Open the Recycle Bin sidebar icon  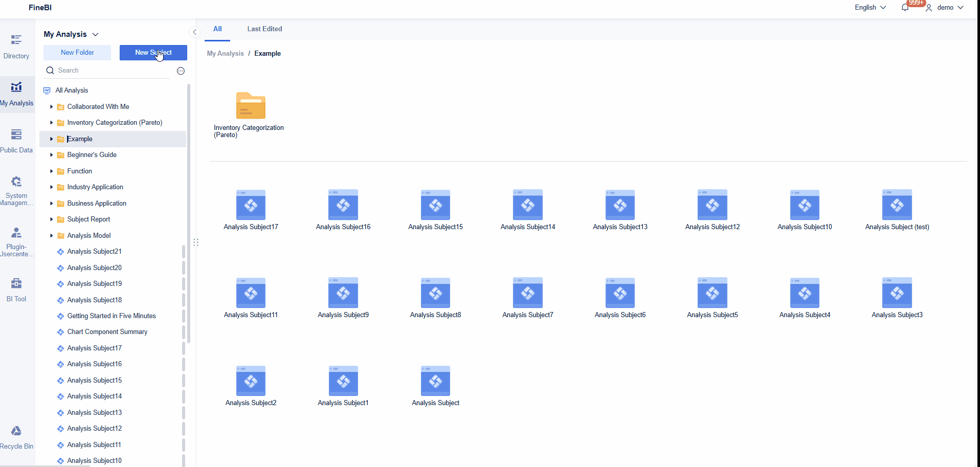pos(16,431)
